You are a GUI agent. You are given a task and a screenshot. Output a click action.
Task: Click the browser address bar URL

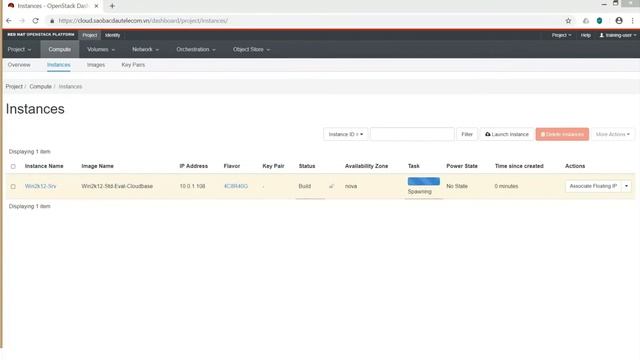(143, 21)
